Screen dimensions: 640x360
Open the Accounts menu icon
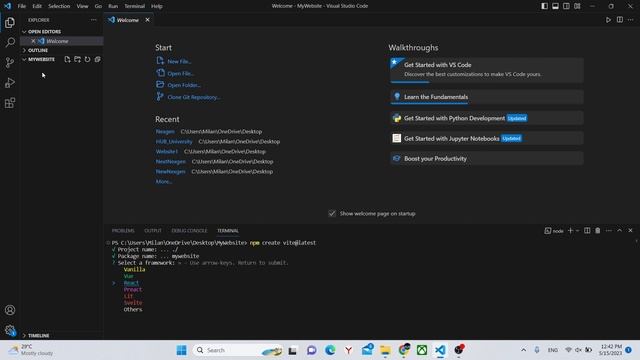point(10,310)
